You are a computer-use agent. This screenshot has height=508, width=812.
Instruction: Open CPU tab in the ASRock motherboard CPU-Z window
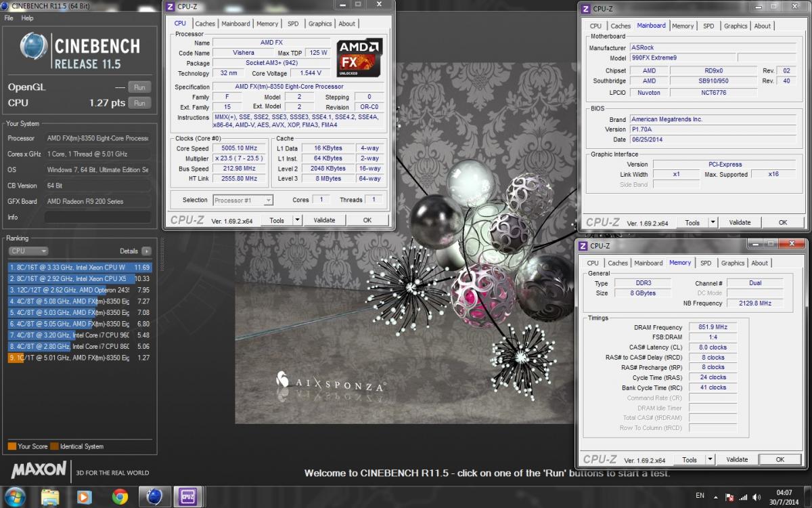pyautogui.click(x=595, y=26)
